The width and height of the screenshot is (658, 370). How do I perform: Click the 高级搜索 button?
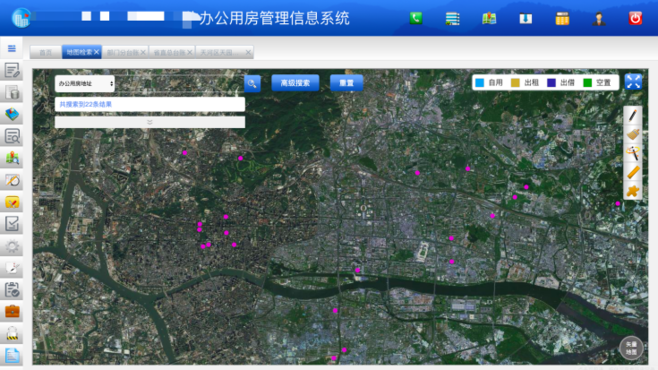click(x=295, y=83)
